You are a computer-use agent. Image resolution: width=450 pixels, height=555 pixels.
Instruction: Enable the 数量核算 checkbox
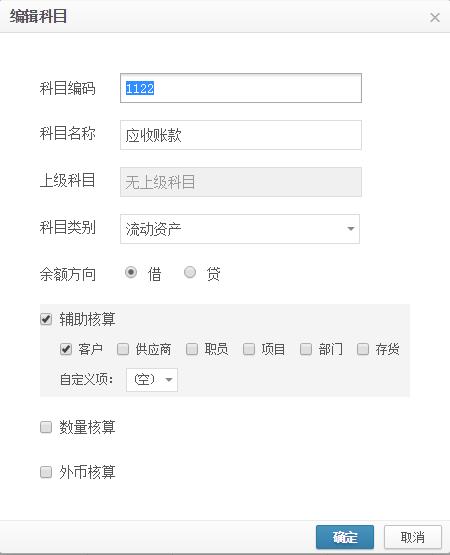46,427
